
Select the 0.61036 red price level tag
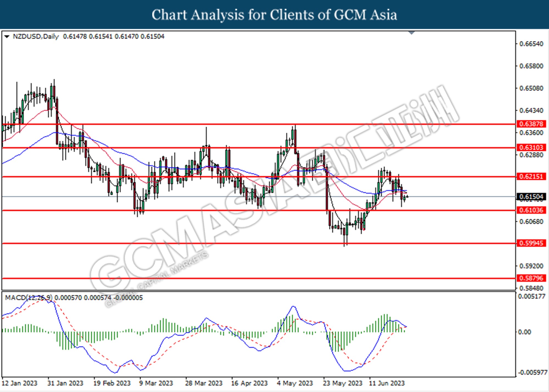[531, 210]
